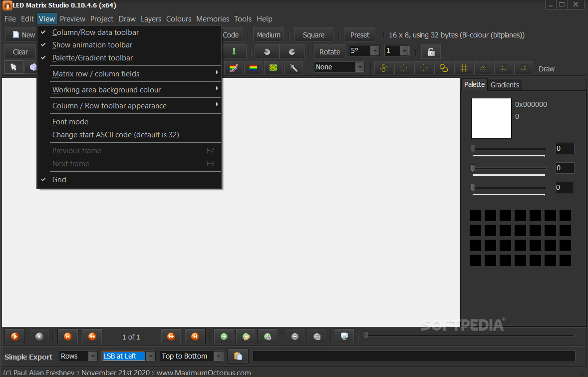The width and height of the screenshot is (588, 377).
Task: Jump to last frame icon
Action: click(x=195, y=337)
